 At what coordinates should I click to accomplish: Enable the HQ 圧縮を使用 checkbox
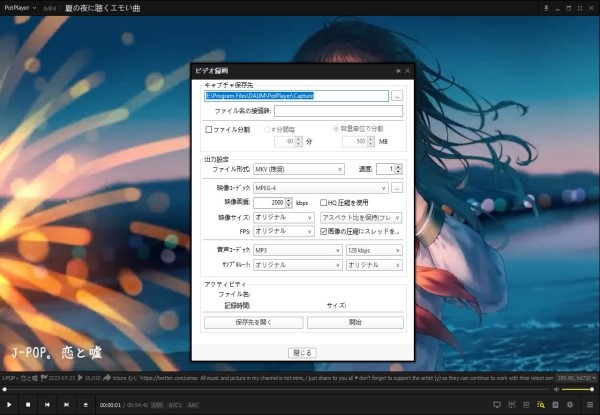323,203
